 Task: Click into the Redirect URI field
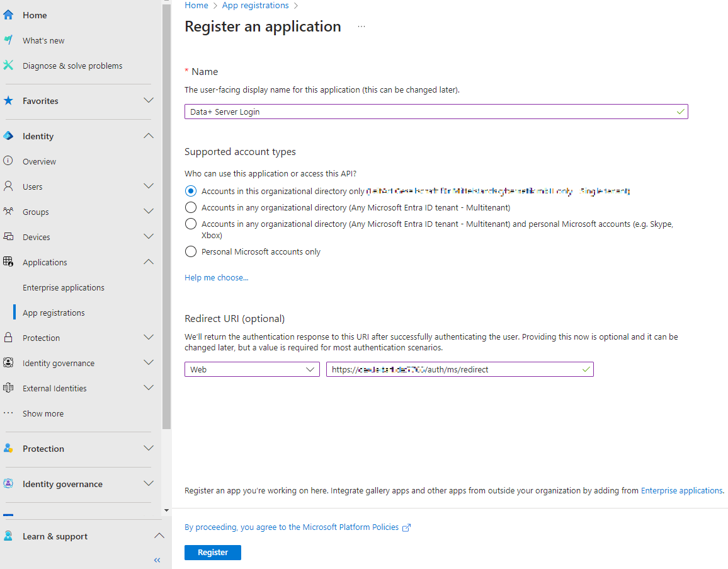point(460,369)
